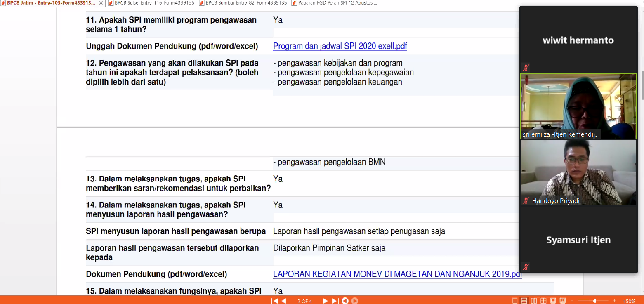Select facing pages view mode
Image resolution: width=644 pixels, height=304 pixels.
534,301
